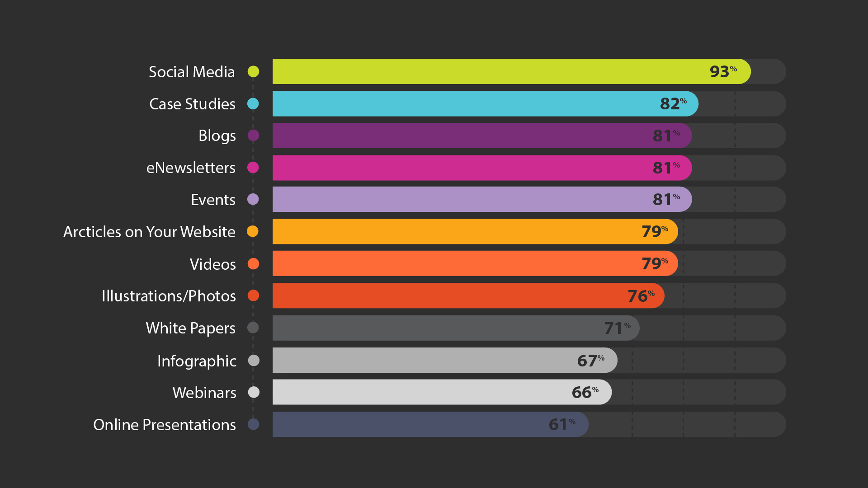Viewport: 868px width, 488px height.
Task: Click the 93% value on the top bar
Action: coord(722,71)
